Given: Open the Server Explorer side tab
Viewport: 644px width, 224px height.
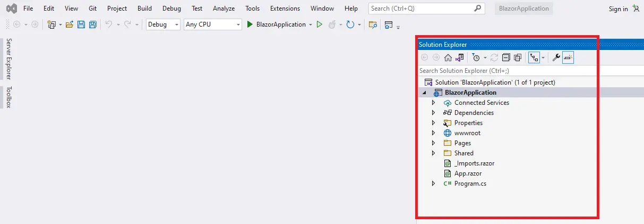Looking at the screenshot, I should tap(9, 59).
